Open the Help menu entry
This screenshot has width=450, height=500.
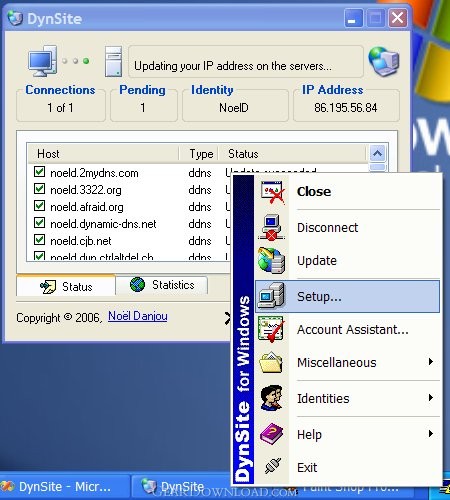click(x=348, y=434)
